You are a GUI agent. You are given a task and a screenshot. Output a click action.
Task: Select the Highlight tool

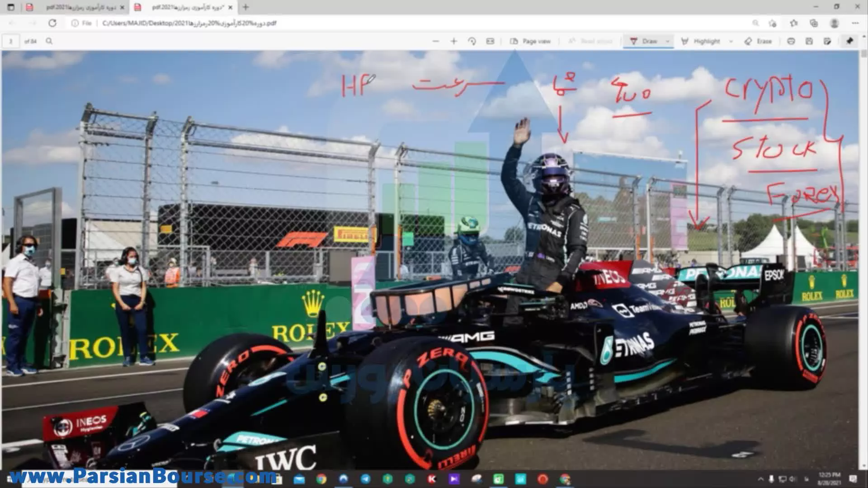point(701,41)
